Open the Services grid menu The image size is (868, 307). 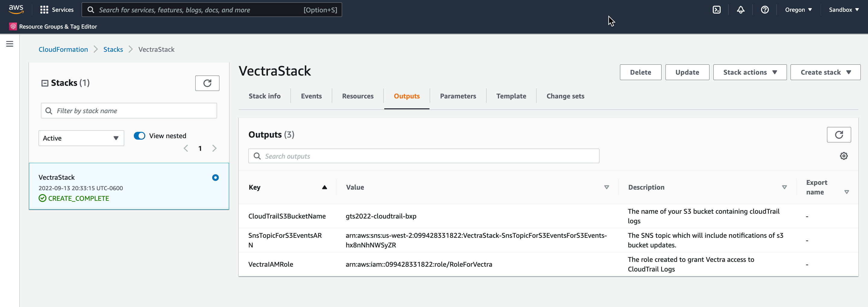click(57, 10)
